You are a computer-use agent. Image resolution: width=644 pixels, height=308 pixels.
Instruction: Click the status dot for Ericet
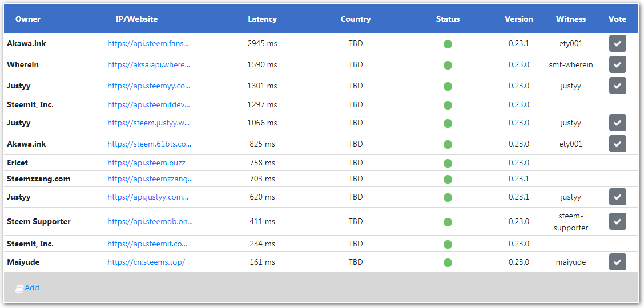point(448,163)
